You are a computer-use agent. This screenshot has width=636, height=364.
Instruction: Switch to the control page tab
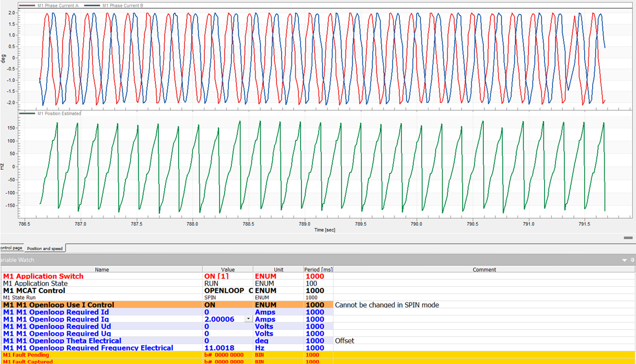click(x=11, y=248)
